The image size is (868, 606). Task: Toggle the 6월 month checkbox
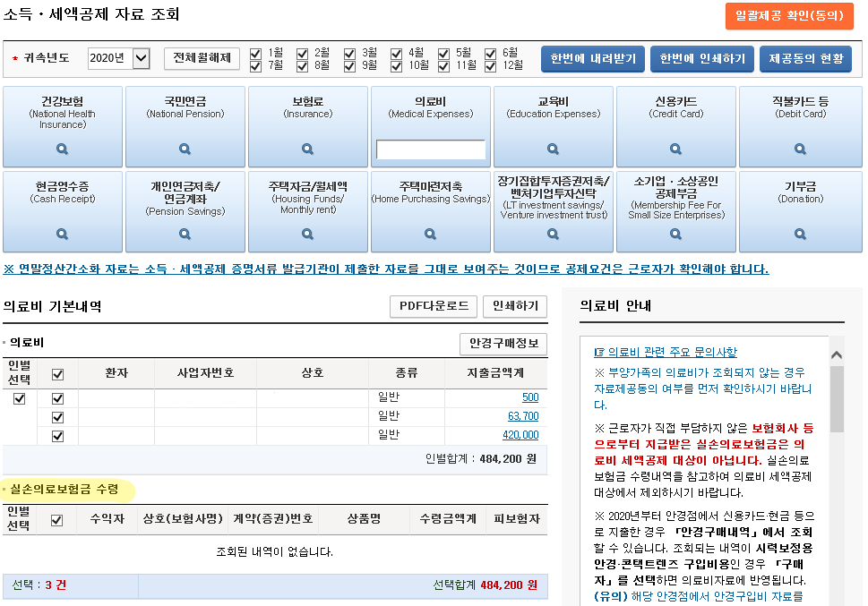click(x=491, y=54)
